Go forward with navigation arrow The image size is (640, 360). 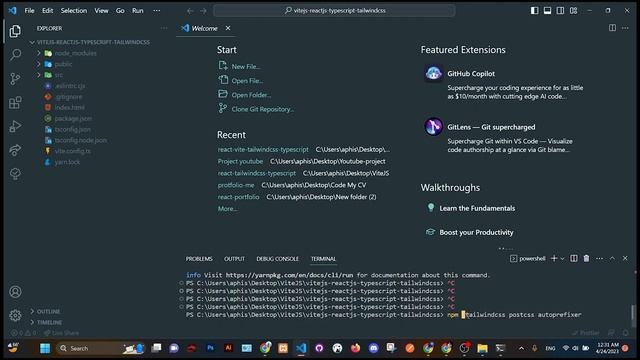tap(203, 11)
